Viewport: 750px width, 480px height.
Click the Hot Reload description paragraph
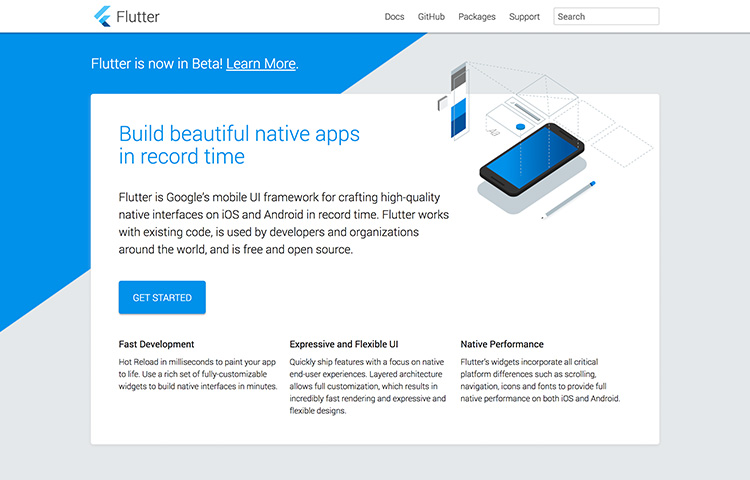click(x=198, y=372)
